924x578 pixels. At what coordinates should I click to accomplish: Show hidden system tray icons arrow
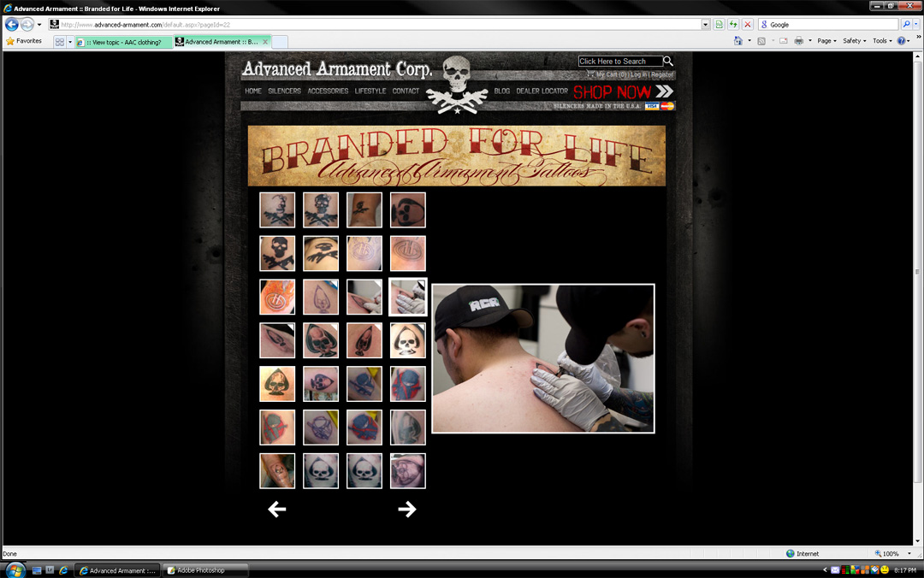(825, 570)
